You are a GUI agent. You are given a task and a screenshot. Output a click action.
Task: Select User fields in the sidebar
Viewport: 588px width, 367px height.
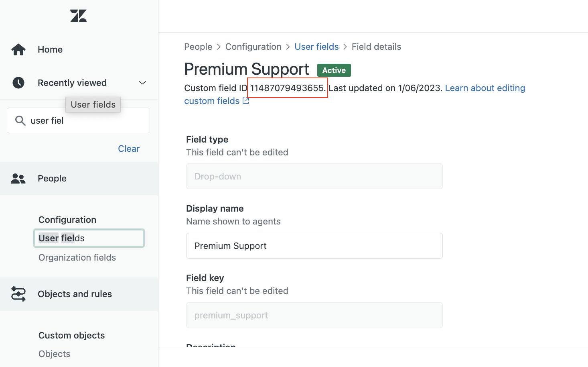coord(61,238)
